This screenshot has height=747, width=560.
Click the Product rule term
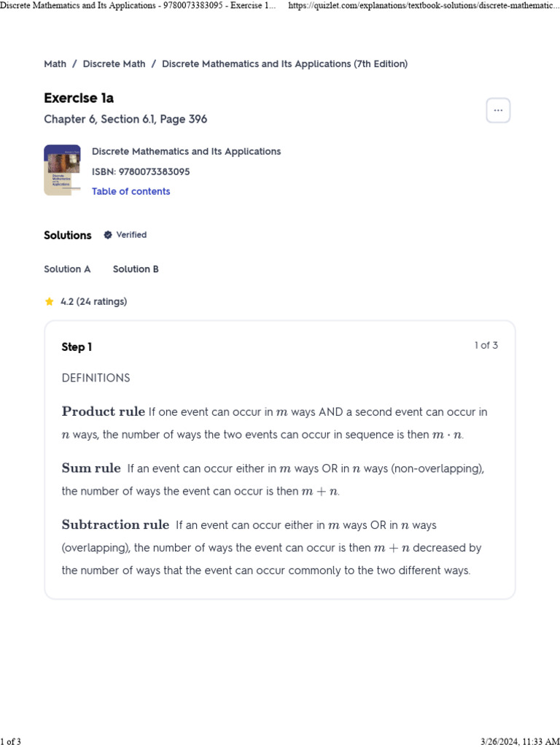pos(104,411)
